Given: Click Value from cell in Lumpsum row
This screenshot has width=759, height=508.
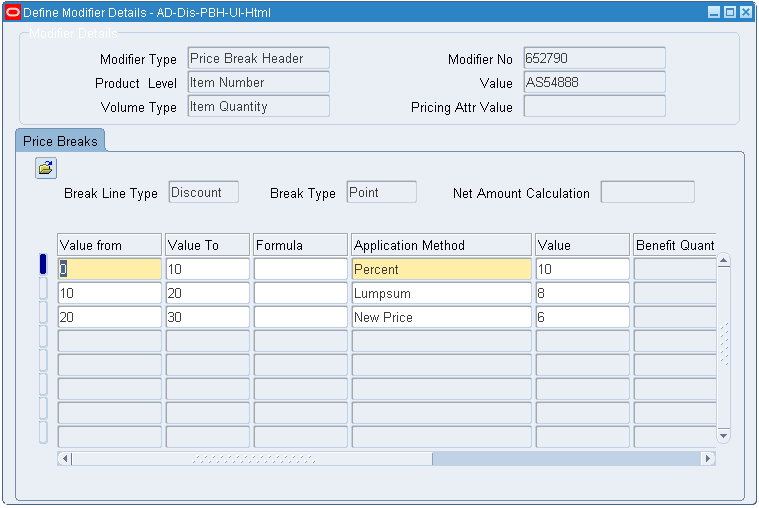Looking at the screenshot, I should click(x=109, y=293).
